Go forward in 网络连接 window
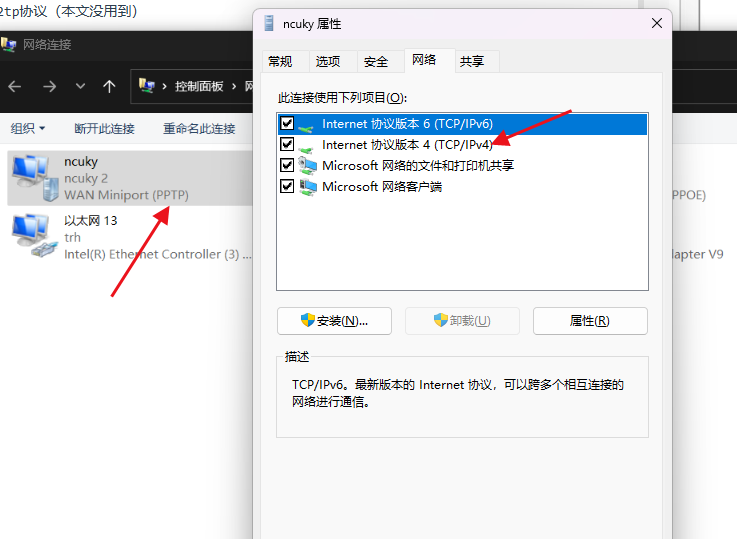The image size is (737, 539). click(49, 86)
